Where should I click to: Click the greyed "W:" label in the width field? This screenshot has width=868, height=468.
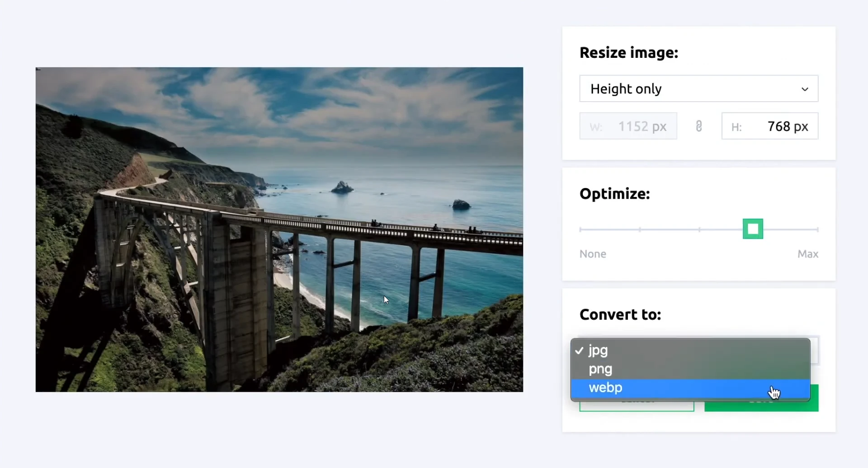(596, 126)
